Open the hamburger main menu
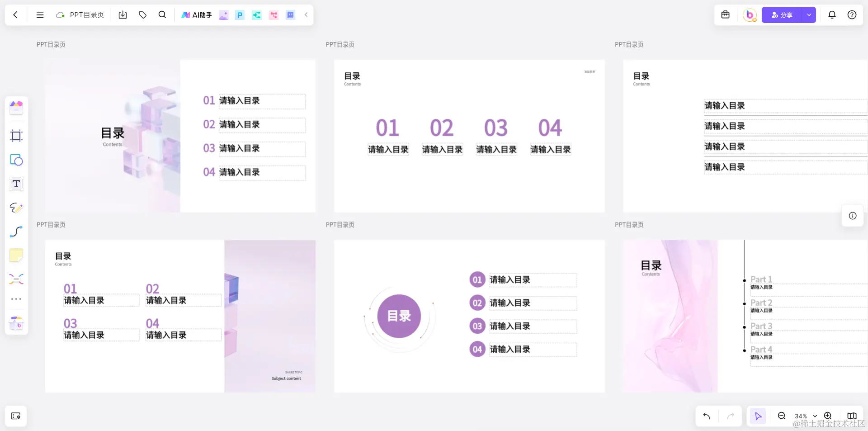 40,14
